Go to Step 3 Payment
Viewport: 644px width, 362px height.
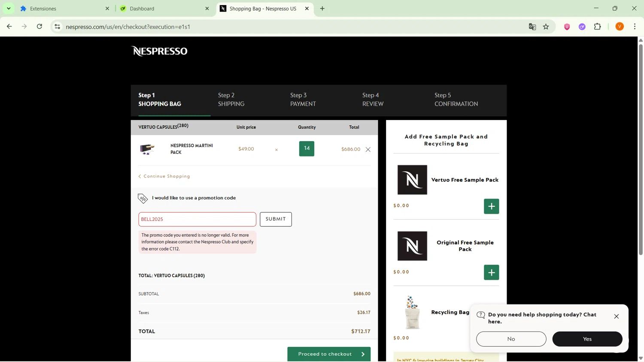point(303,100)
